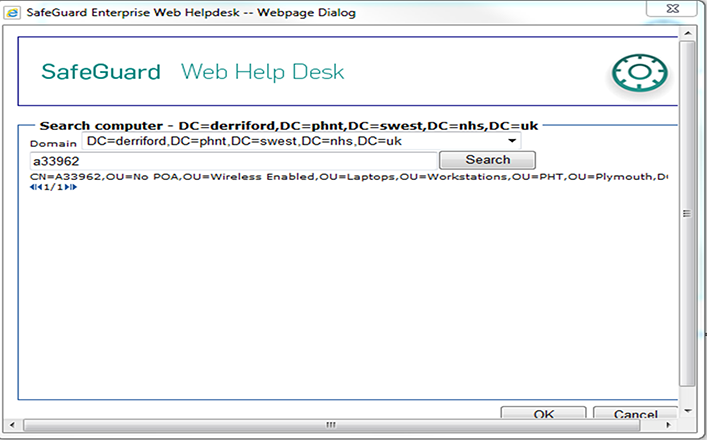
Task: Go to first page of results
Action: click(x=33, y=187)
